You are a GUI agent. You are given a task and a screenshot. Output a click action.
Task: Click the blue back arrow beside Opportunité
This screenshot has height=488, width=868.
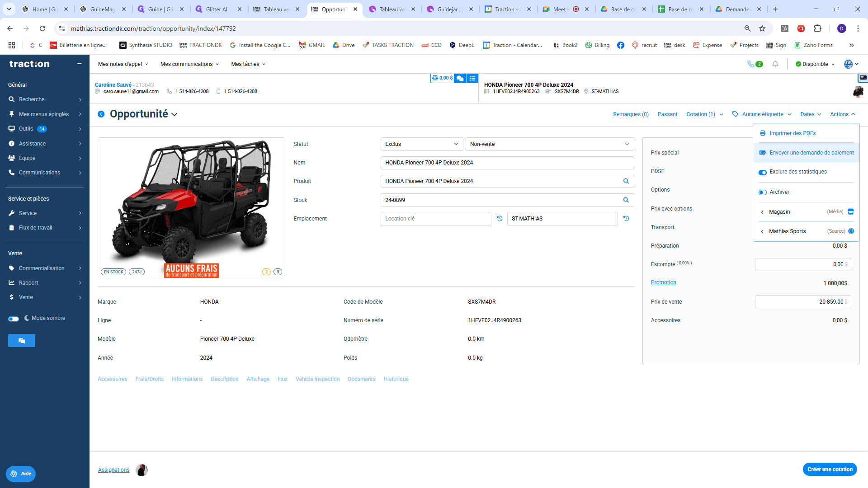pos(101,114)
